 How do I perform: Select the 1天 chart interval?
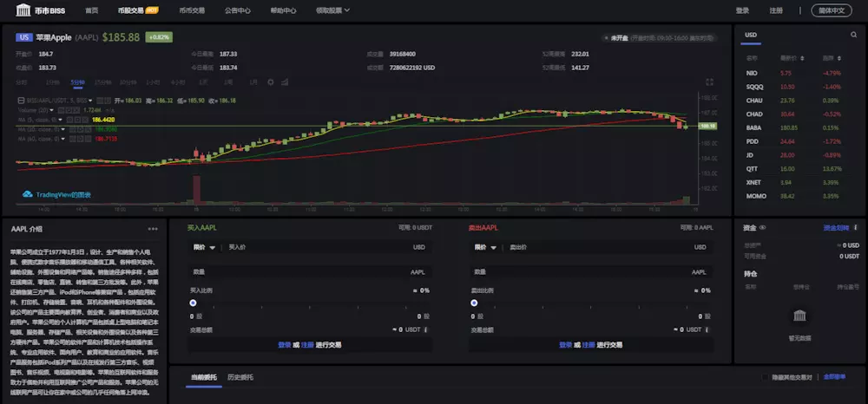tap(203, 82)
